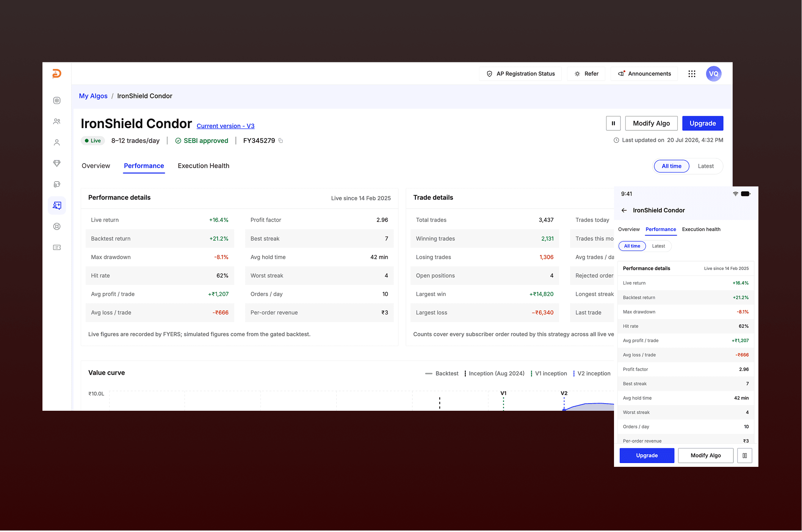Click the clock icon beside Last updated on
This screenshot has height=532, width=802.
[616, 140]
